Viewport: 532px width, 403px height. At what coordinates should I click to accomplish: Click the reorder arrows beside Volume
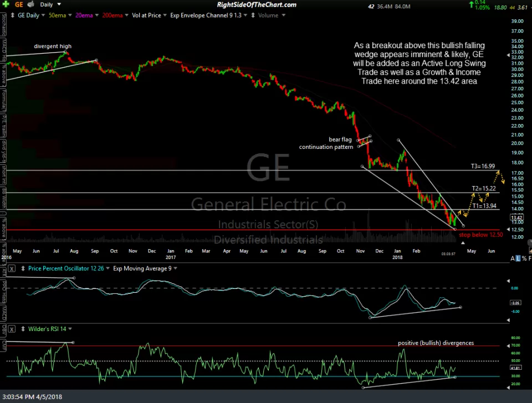(253, 15)
